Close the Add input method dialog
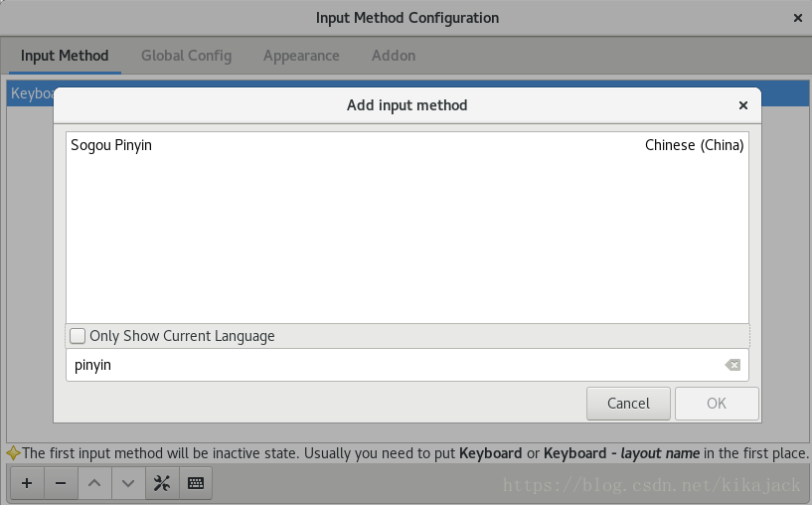 743,105
